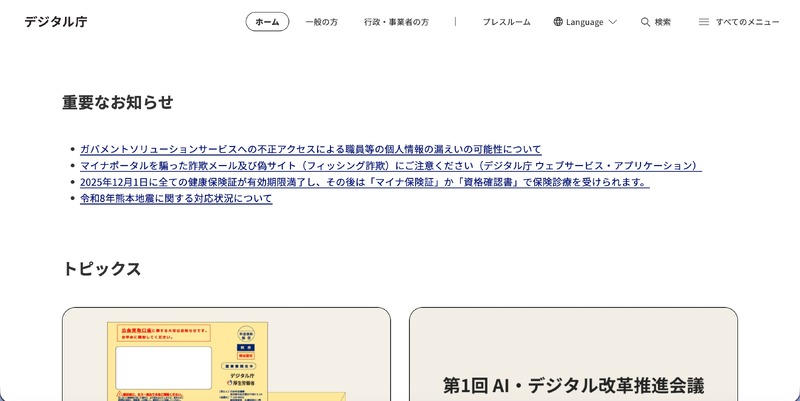Go to プレスルーム page

(507, 22)
